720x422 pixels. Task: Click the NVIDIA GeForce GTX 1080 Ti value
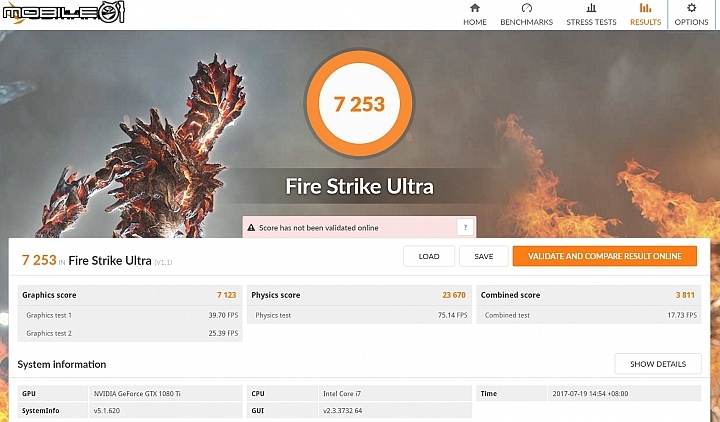(x=137, y=394)
